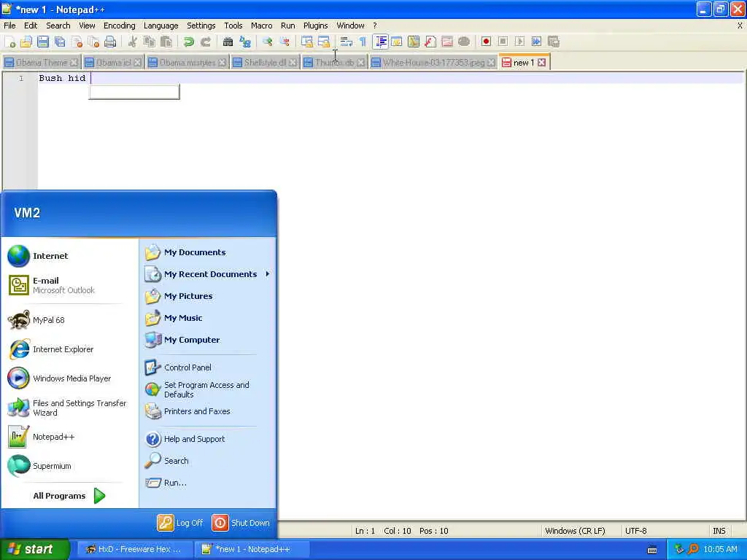
Task: Start macro recording with red dot icon
Action: point(486,42)
